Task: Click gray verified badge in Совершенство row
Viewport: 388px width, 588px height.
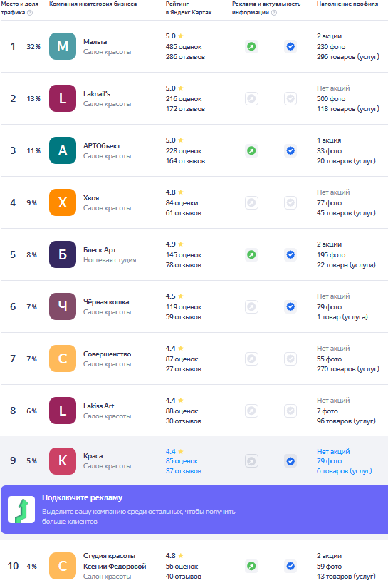Action: coord(290,359)
